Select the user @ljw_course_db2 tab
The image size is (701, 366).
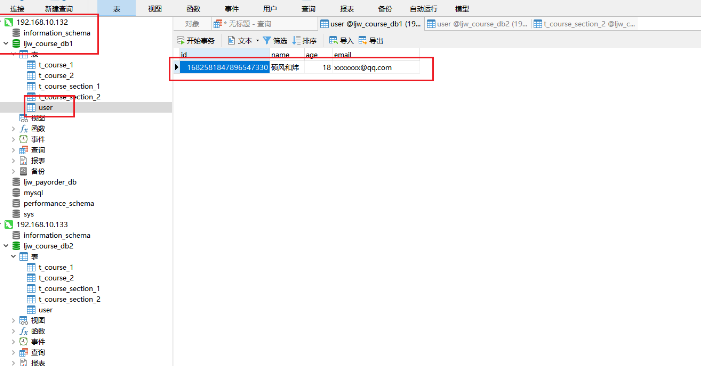click(478, 24)
